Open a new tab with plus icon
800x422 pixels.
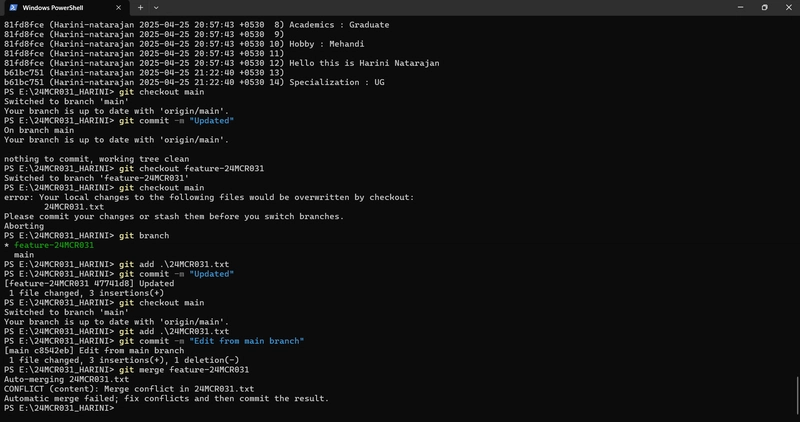(140, 8)
